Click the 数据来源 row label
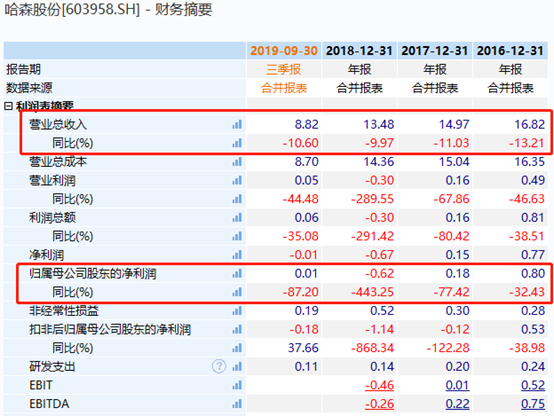554x416 pixels. pos(29,88)
